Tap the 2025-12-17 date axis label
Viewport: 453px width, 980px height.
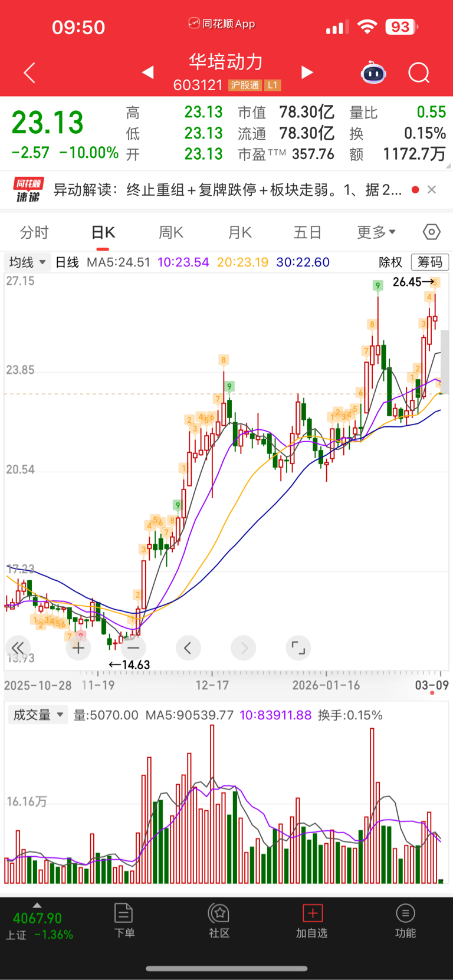(x=212, y=685)
